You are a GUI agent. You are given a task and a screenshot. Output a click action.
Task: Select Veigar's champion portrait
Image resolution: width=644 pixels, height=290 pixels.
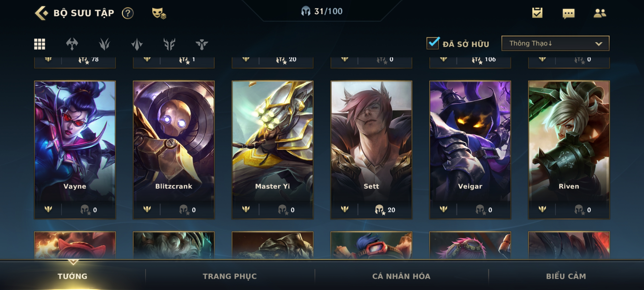(x=470, y=141)
